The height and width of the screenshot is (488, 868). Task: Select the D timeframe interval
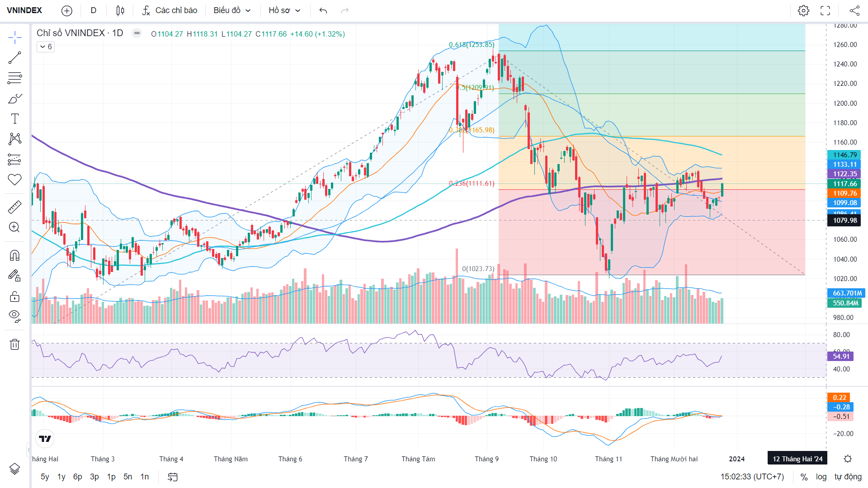(94, 10)
